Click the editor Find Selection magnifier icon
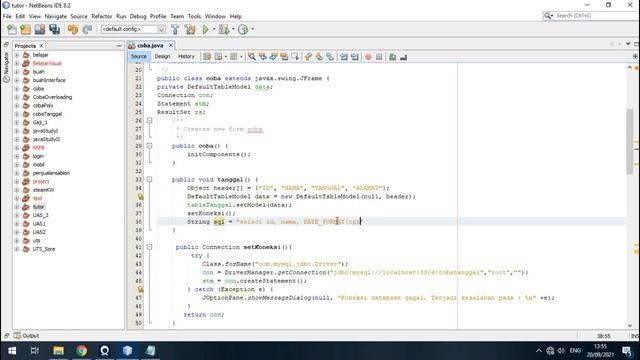 252,57
